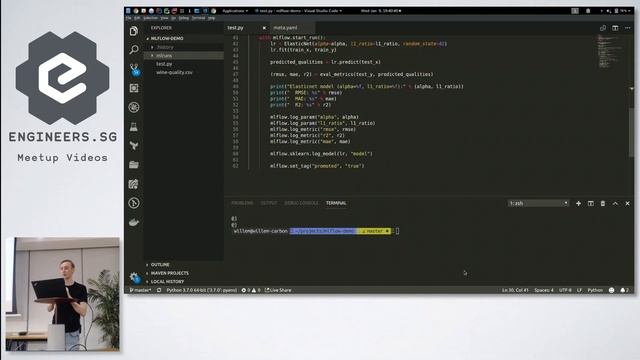The height and width of the screenshot is (360, 640).
Task: Select Python 3.7.0 interpreter in status bar
Action: pyautogui.click(x=202, y=290)
